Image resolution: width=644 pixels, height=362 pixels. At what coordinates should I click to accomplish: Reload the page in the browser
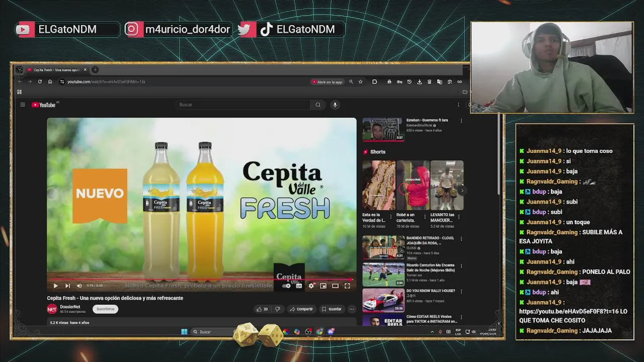40,81
